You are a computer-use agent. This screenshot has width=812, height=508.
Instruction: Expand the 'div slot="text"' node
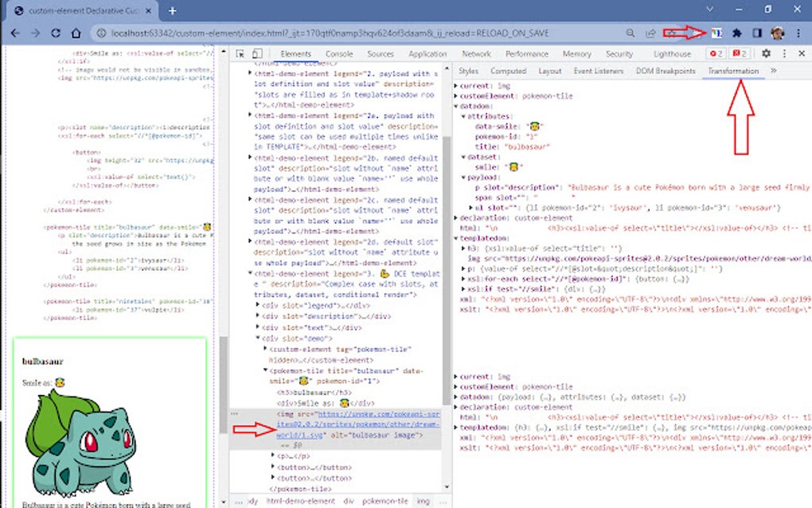(x=258, y=327)
